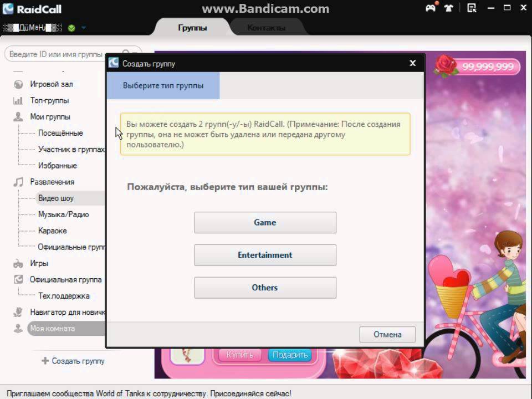Open Игровой зал in sidebar
532x399 pixels.
pos(51,84)
